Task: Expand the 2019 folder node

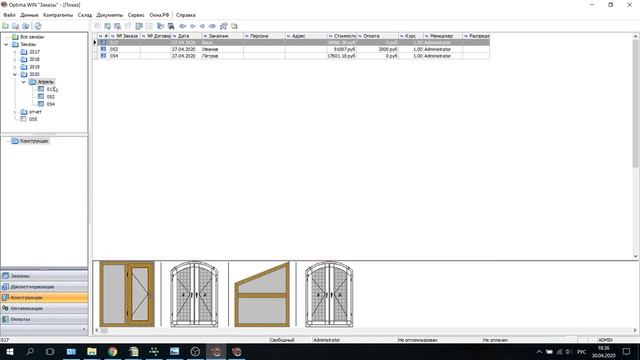Action: tap(15, 67)
